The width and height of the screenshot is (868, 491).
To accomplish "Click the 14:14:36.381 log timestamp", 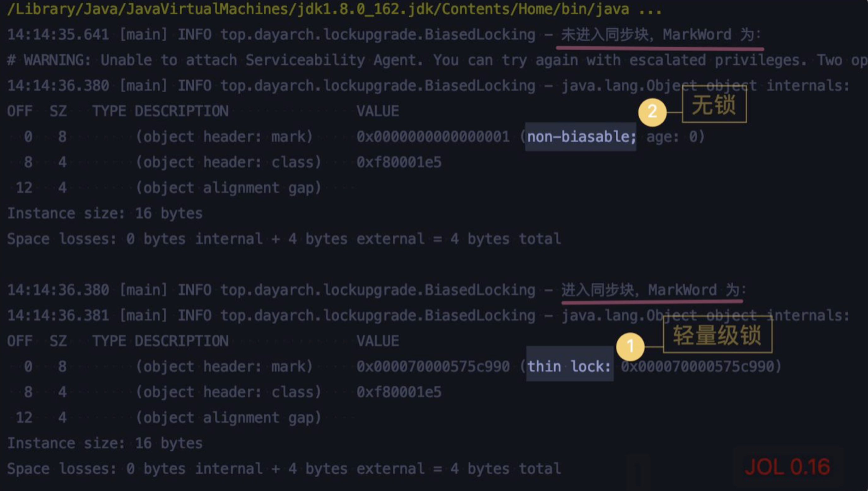I will 58,316.
